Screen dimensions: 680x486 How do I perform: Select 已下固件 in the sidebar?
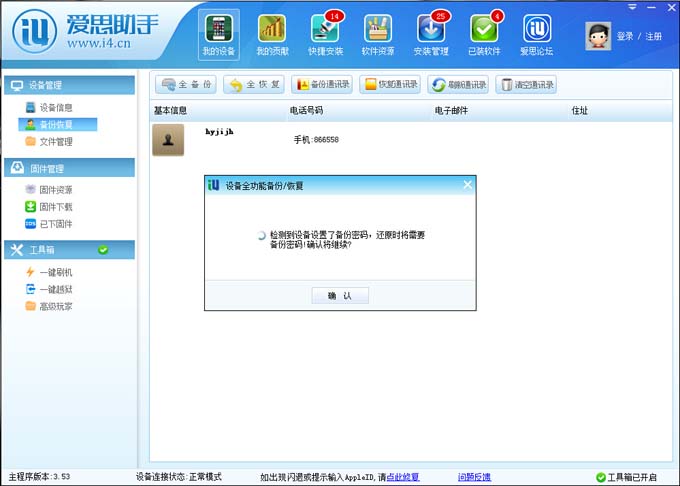point(49,224)
